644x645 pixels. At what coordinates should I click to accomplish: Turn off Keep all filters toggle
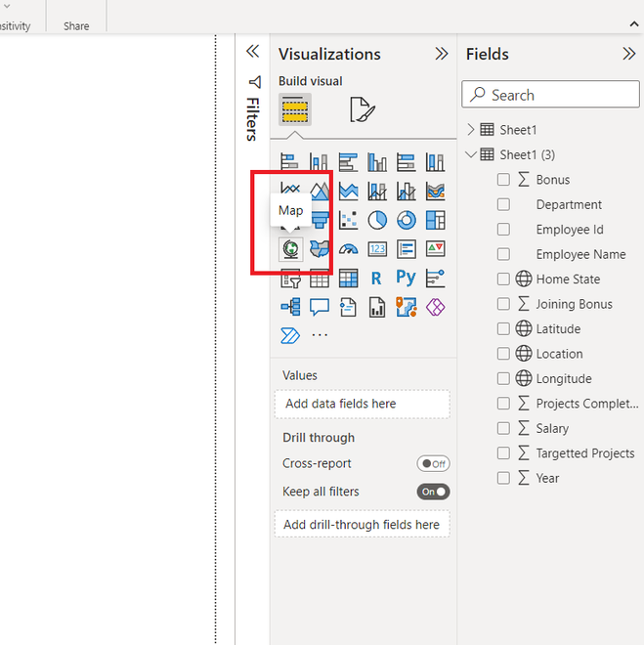433,492
